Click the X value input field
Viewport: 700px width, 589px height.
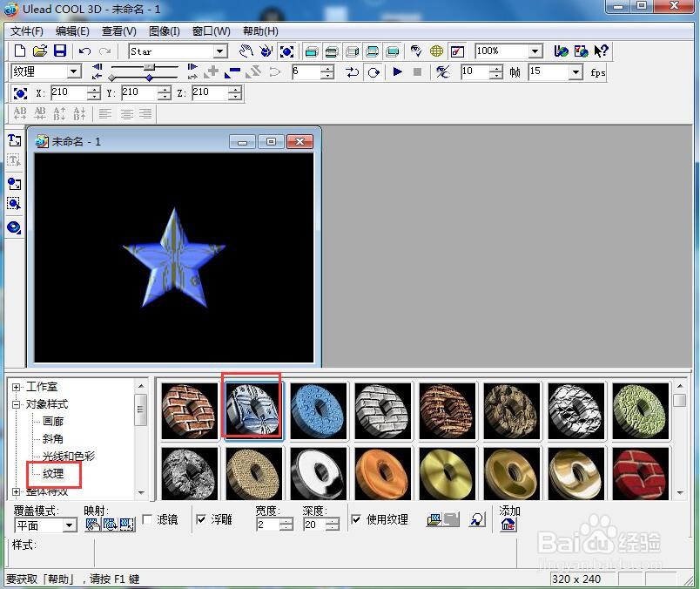point(69,92)
